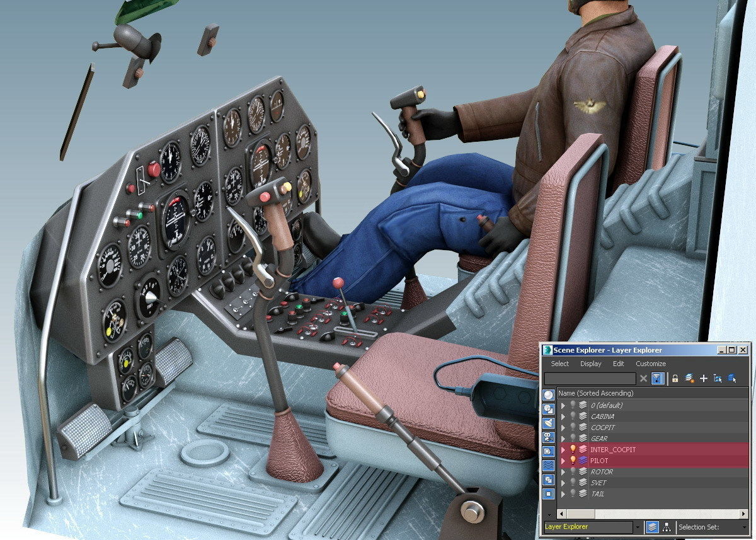Image resolution: width=756 pixels, height=540 pixels.
Task: Select the ROTOR layer name
Action: [602, 472]
